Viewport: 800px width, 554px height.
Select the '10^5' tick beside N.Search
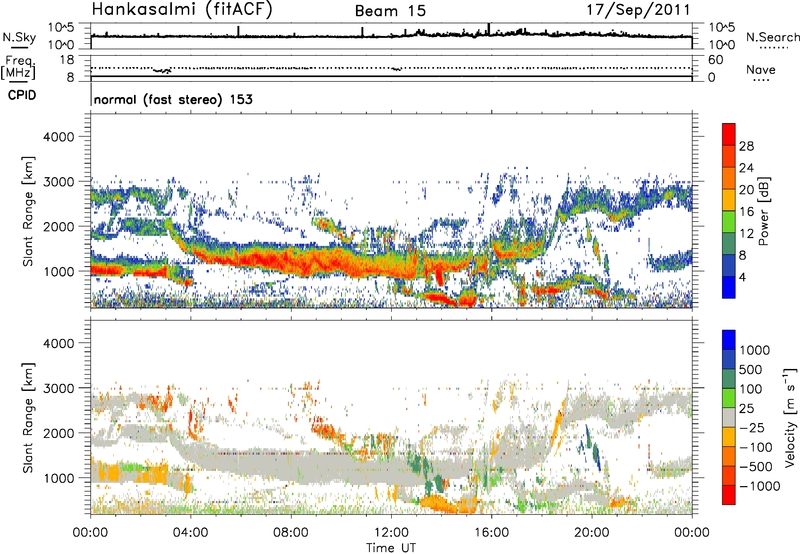click(722, 27)
